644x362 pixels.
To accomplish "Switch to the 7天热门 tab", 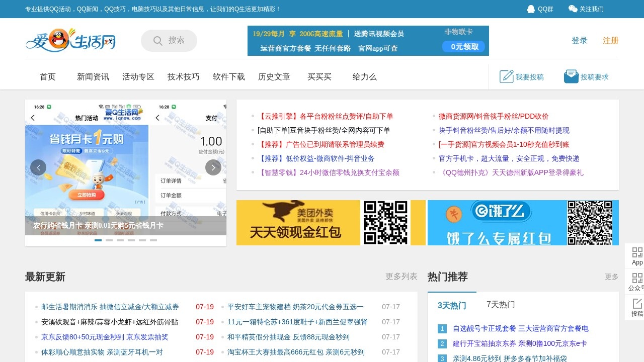I will point(501,305).
